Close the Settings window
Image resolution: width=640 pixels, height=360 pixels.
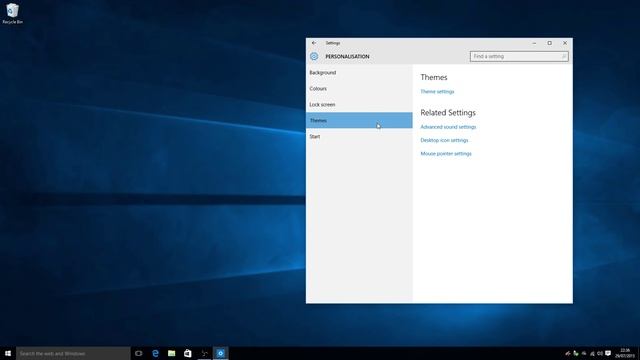(x=565, y=43)
